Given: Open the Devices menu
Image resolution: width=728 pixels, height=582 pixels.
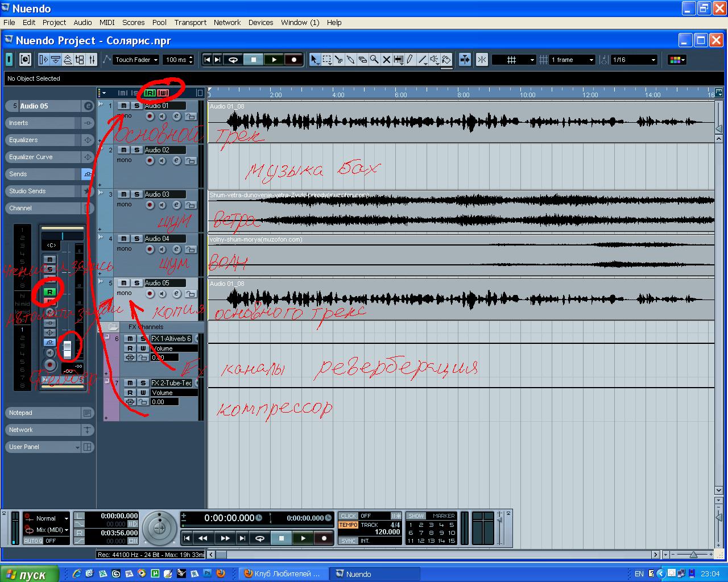Looking at the screenshot, I should pyautogui.click(x=260, y=23).
